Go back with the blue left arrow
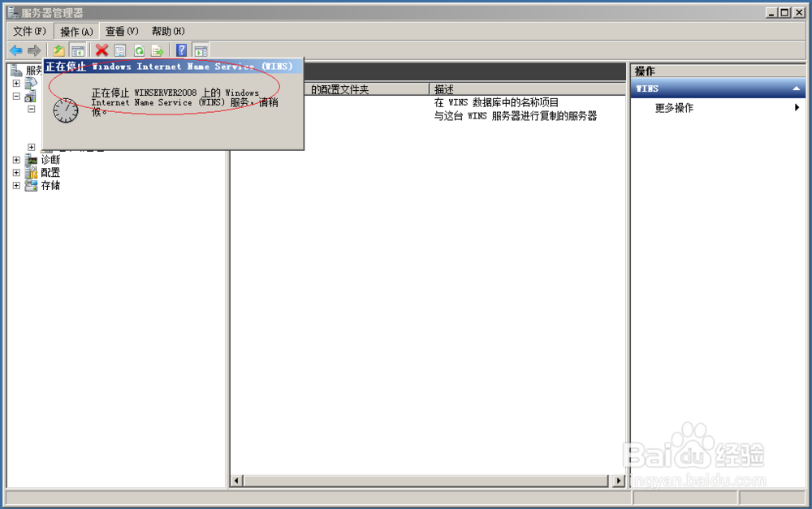The image size is (812, 509). pos(16,50)
